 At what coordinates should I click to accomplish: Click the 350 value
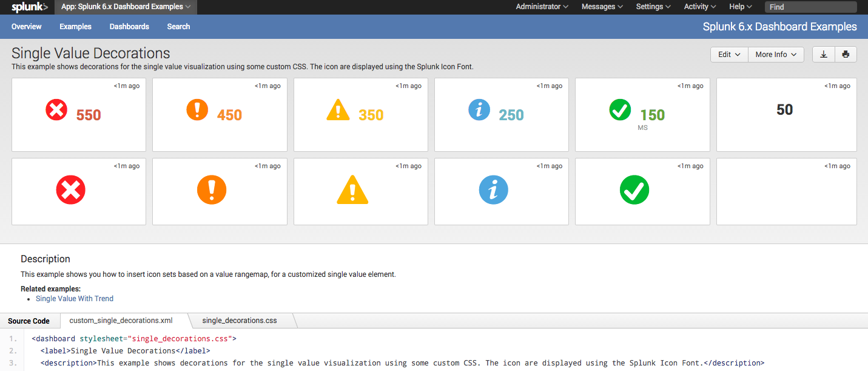tap(371, 115)
